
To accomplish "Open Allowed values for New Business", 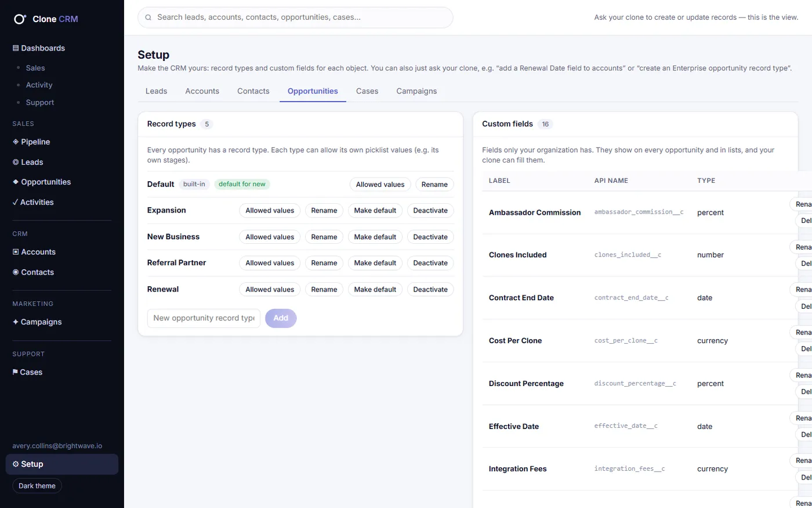I will coord(270,237).
